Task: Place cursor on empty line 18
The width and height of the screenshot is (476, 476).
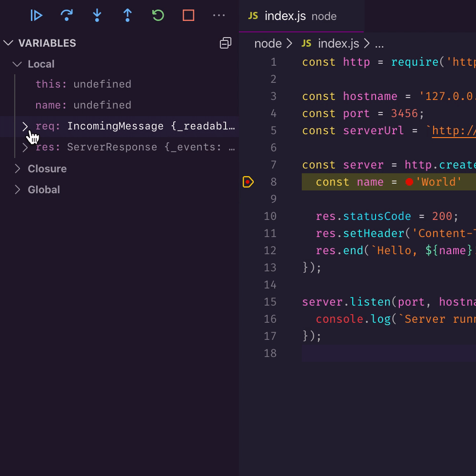Action: pos(381,353)
